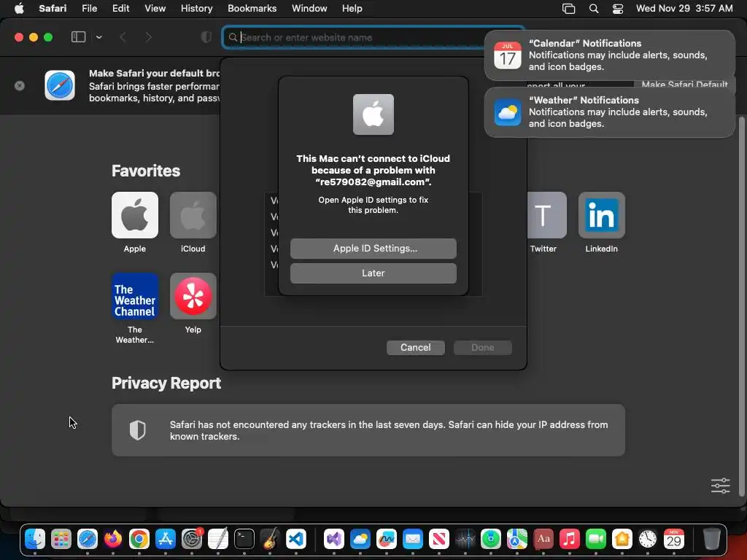
Task: Open Launchpad in the dock
Action: (x=61, y=539)
